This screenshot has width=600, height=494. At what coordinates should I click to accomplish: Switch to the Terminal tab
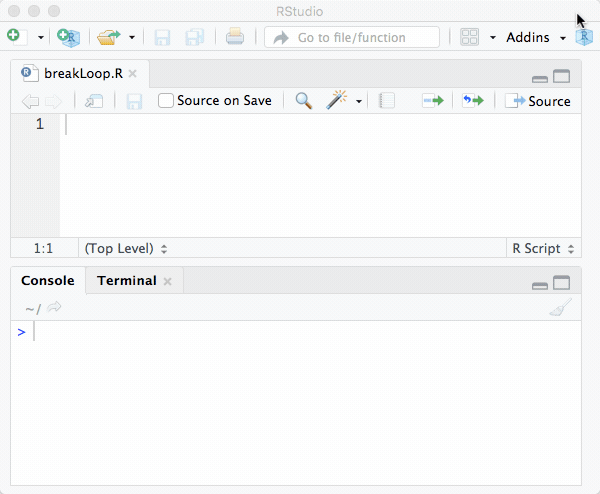(x=127, y=280)
